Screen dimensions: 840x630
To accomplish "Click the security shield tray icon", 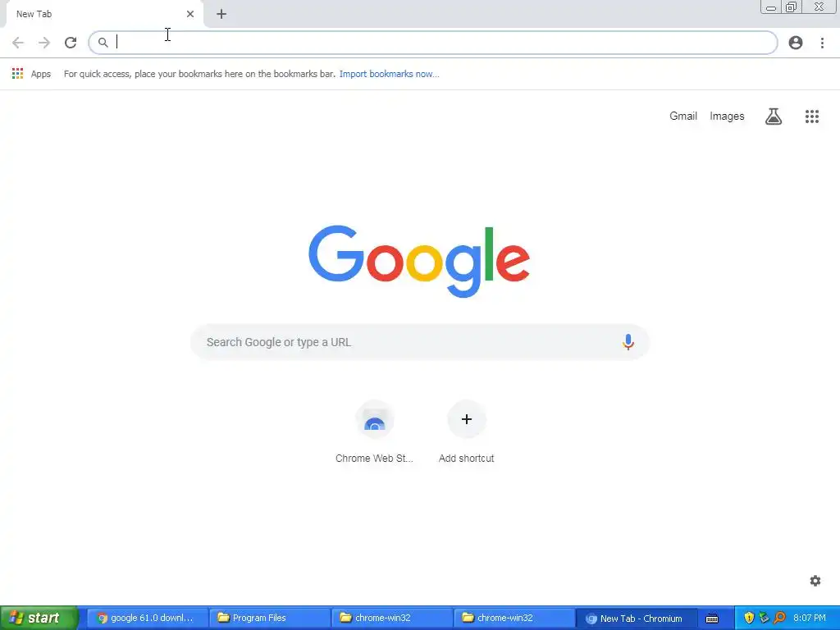I will (749, 619).
